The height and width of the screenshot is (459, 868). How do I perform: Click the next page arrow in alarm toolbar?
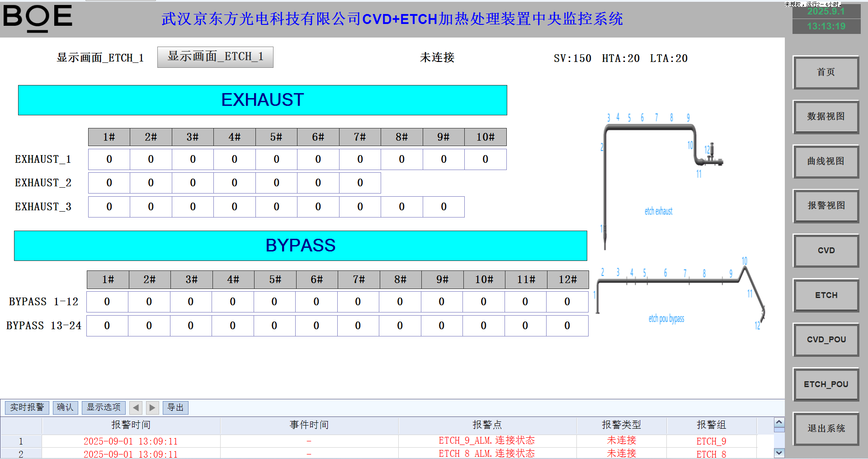pos(152,408)
